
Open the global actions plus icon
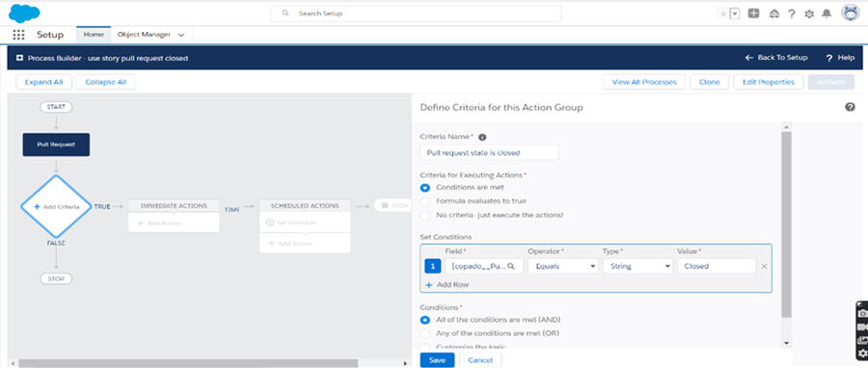(x=753, y=13)
